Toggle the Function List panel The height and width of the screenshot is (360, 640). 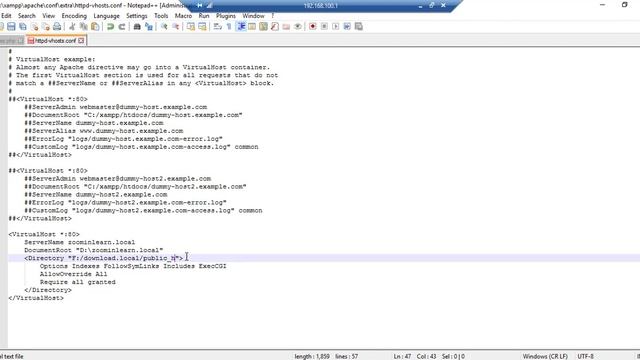coord(275,27)
